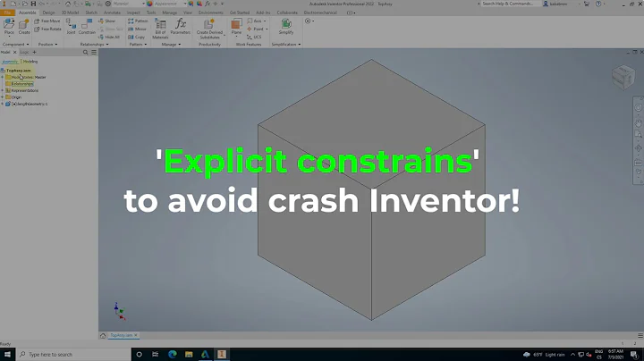Expand the Representations node
Screen dimensions: 644x361
pos(3,90)
